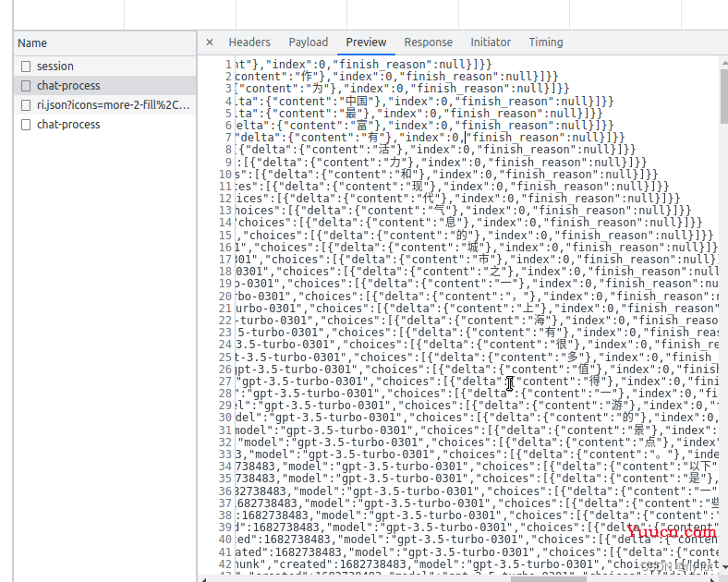Click preview line with content "景"
The image size is (728, 582).
click(477, 430)
